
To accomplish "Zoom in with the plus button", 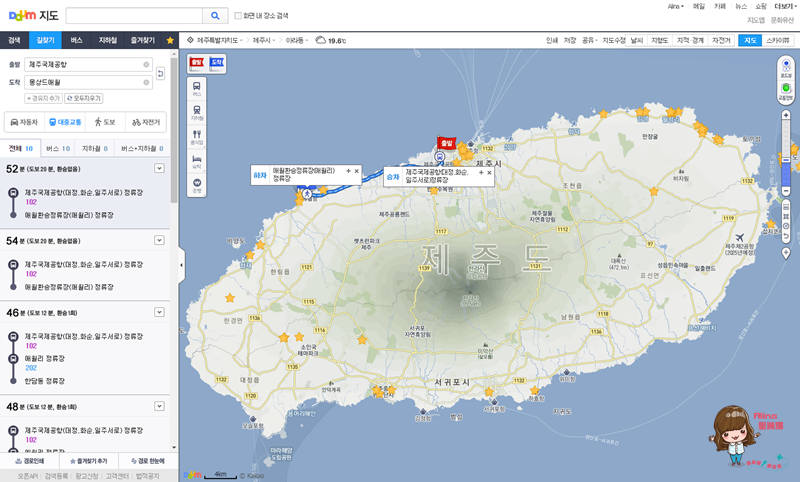I will 786,115.
